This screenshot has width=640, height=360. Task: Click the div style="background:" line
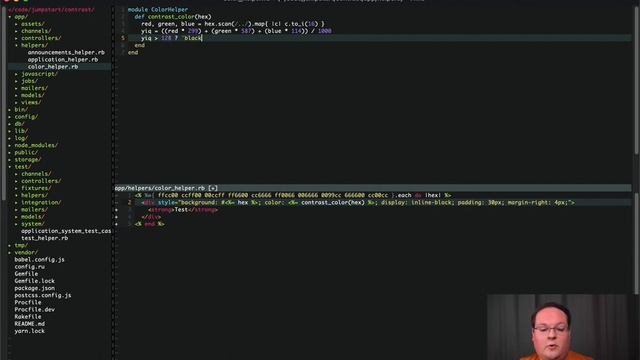358,202
